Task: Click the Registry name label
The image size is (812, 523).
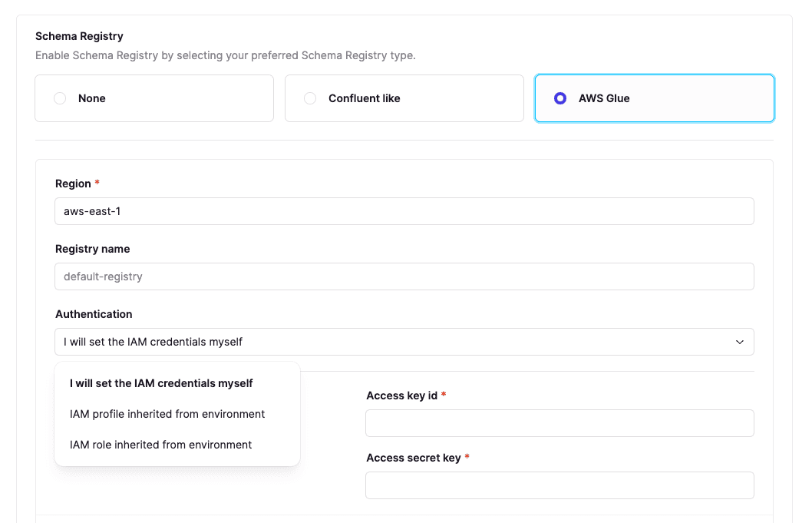Action: pos(92,249)
